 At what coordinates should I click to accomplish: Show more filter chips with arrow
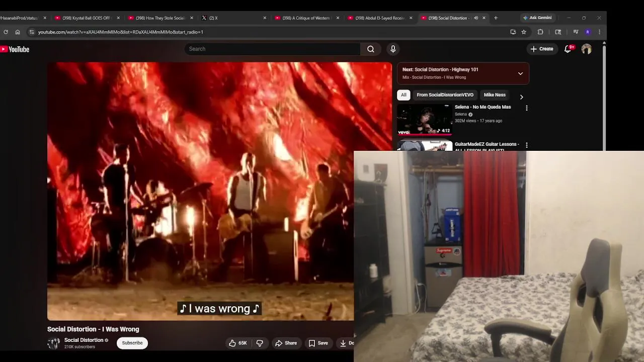pyautogui.click(x=521, y=97)
